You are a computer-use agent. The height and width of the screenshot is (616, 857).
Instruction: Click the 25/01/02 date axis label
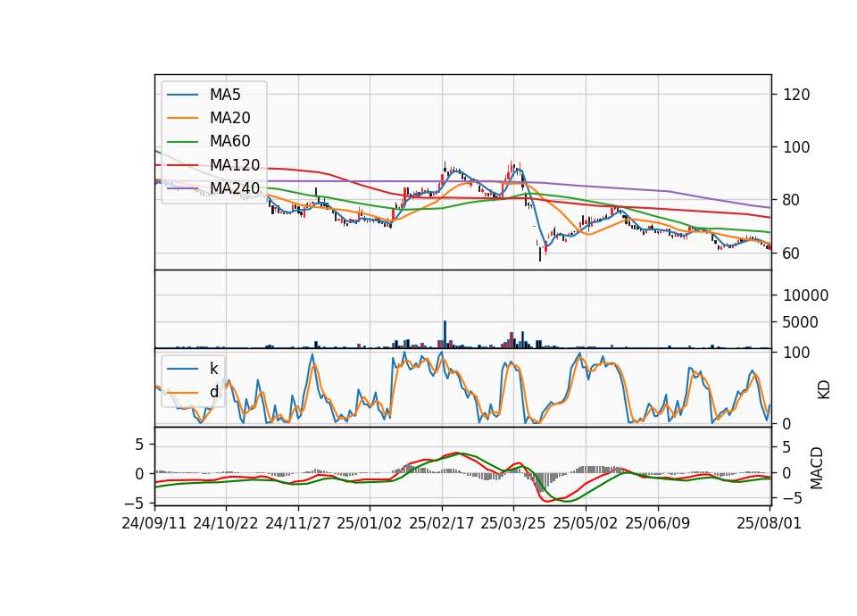point(370,523)
